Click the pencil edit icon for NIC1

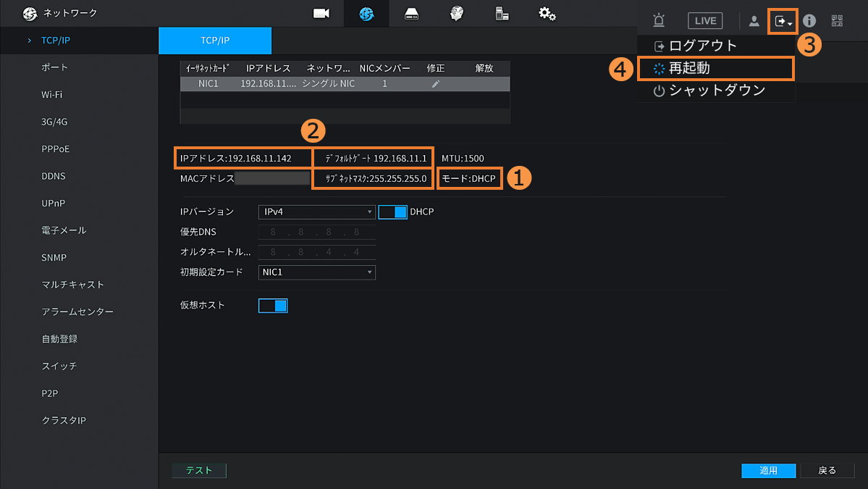[435, 84]
